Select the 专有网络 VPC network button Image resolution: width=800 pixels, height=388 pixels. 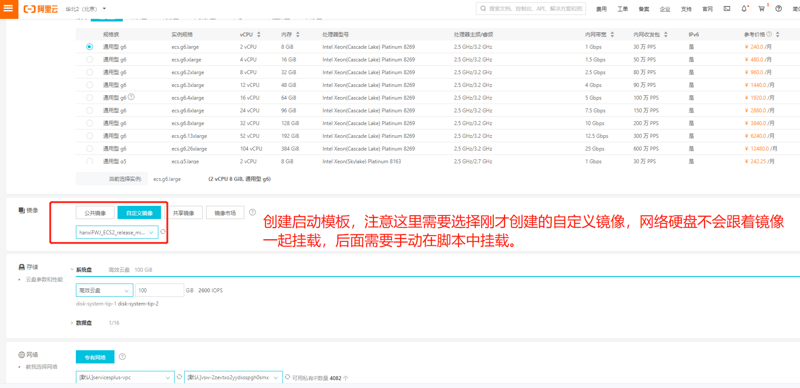(95, 357)
